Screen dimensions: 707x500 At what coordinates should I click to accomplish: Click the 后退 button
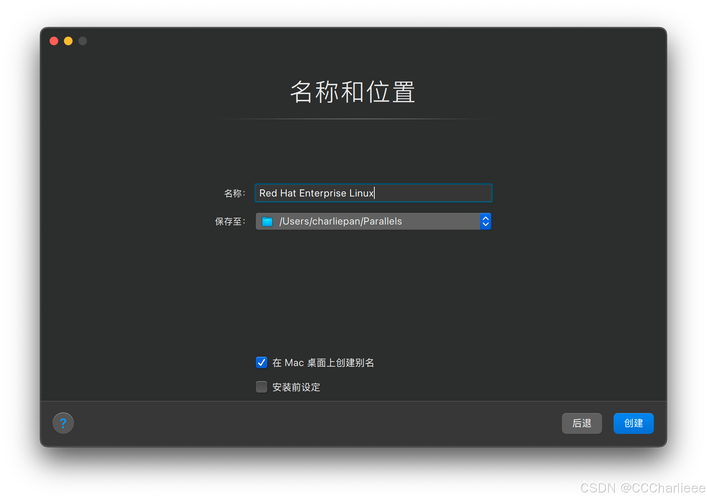click(581, 423)
